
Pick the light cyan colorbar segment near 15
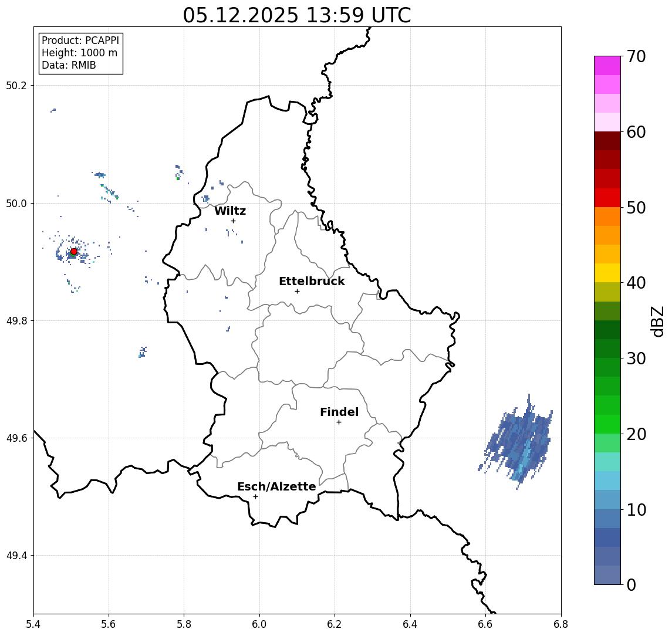pyautogui.click(x=607, y=462)
